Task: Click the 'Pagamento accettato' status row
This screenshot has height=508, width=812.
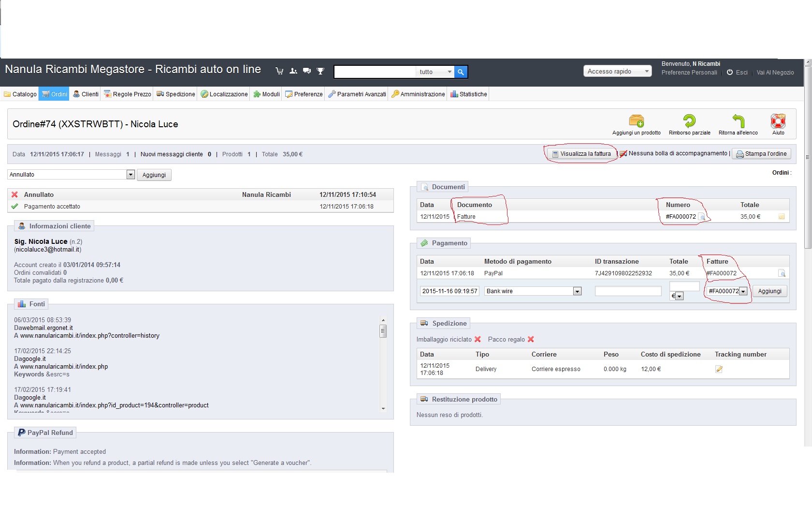Action: [201, 207]
